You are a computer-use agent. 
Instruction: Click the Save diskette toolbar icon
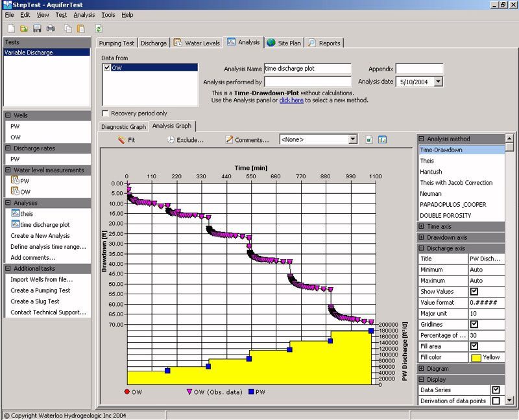point(37,29)
